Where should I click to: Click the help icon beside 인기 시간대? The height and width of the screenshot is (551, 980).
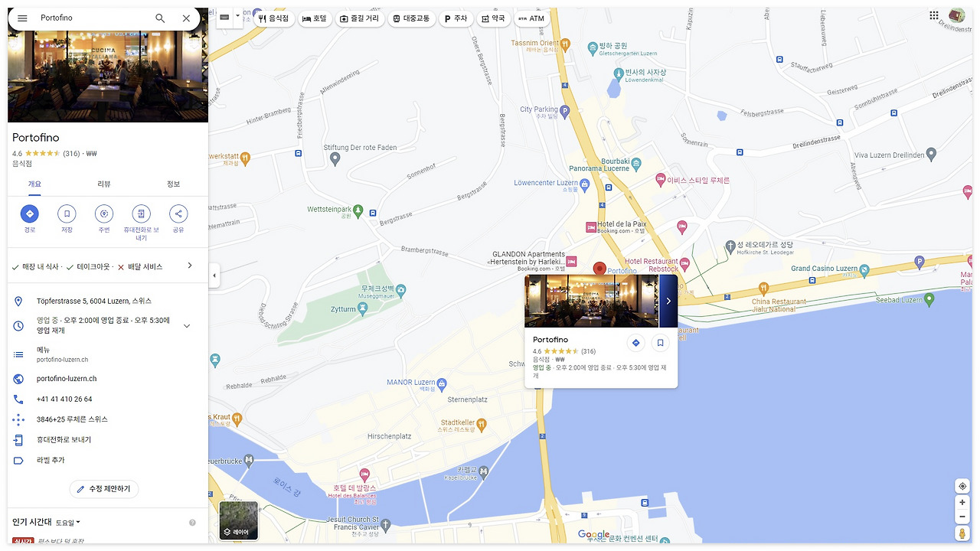(x=192, y=523)
